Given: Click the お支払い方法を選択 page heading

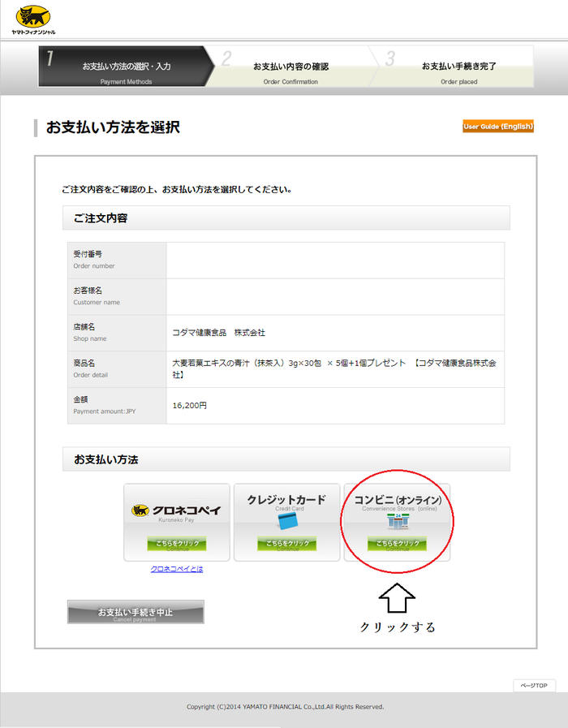Looking at the screenshot, I should tap(113, 127).
